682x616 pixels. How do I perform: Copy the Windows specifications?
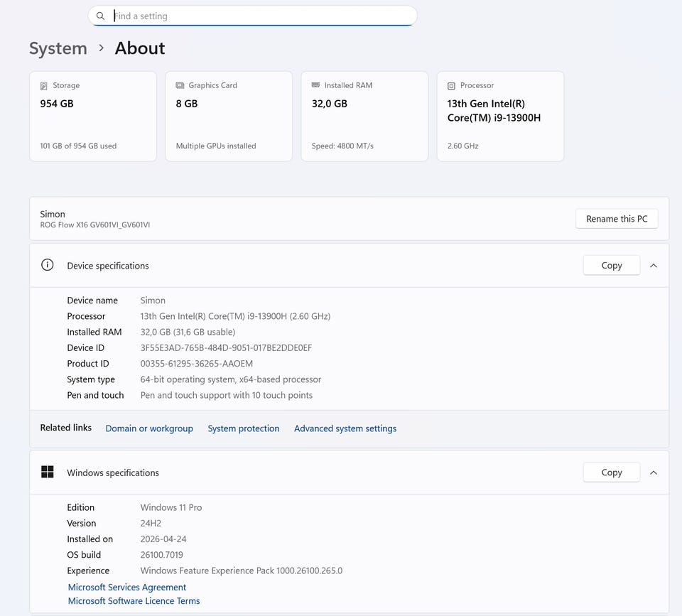click(611, 472)
